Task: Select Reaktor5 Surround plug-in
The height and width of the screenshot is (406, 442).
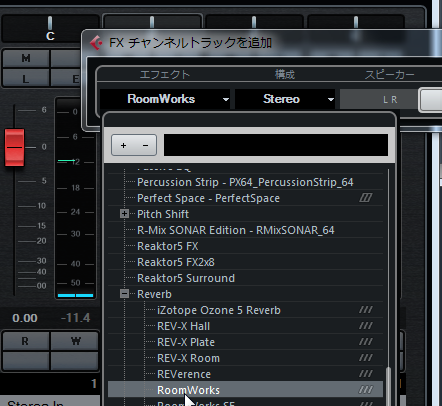Action: pyautogui.click(x=186, y=278)
